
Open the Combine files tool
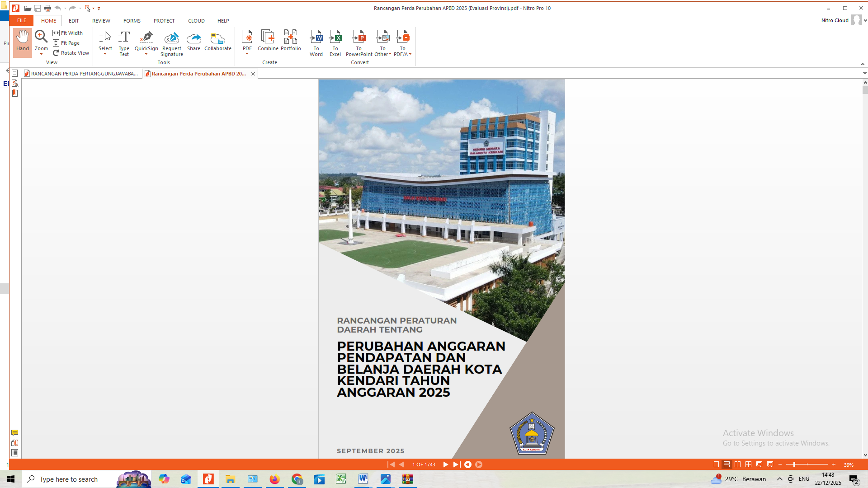[x=268, y=41]
